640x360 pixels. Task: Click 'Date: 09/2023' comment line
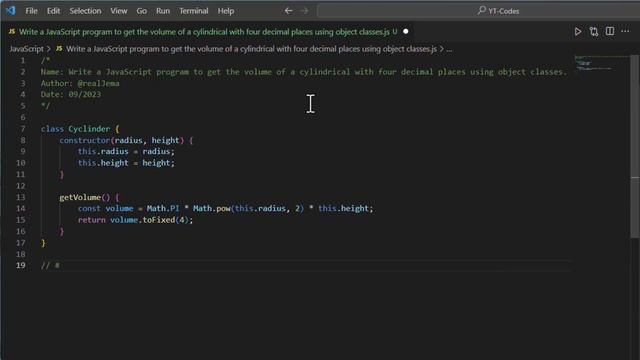click(x=71, y=94)
